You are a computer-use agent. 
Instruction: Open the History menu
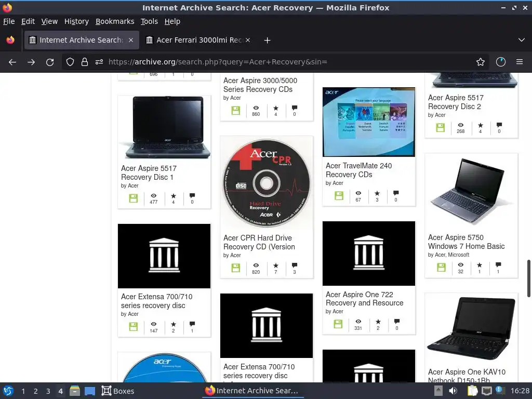(77, 21)
